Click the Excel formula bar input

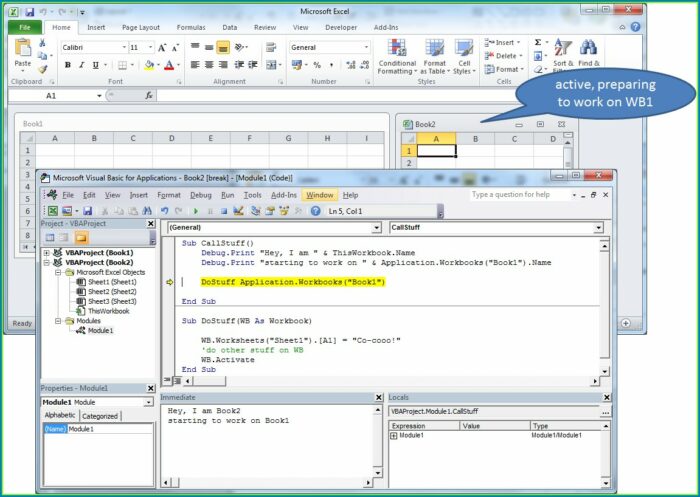coord(335,96)
